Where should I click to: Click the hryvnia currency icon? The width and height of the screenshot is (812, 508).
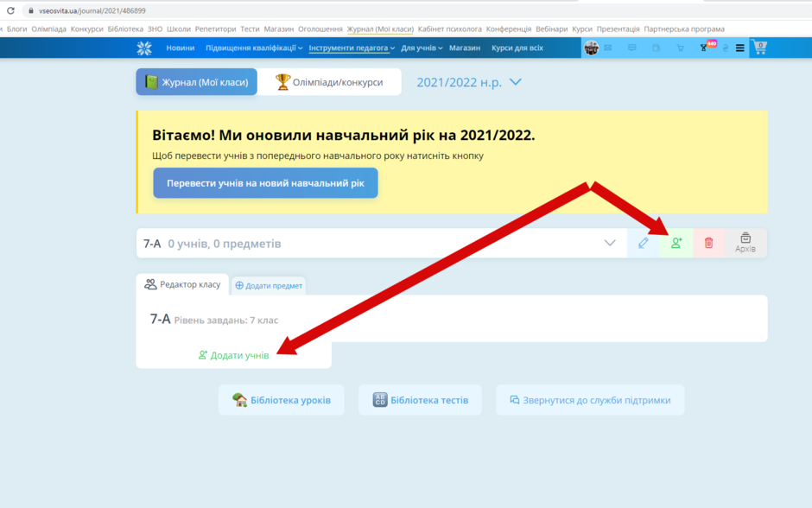coord(725,48)
